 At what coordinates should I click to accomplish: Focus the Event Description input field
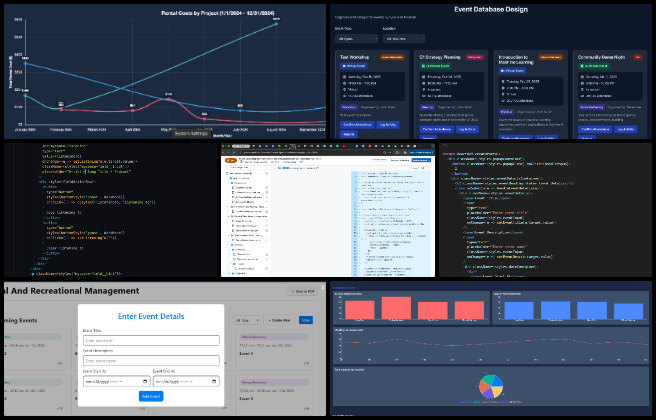pyautogui.click(x=151, y=361)
